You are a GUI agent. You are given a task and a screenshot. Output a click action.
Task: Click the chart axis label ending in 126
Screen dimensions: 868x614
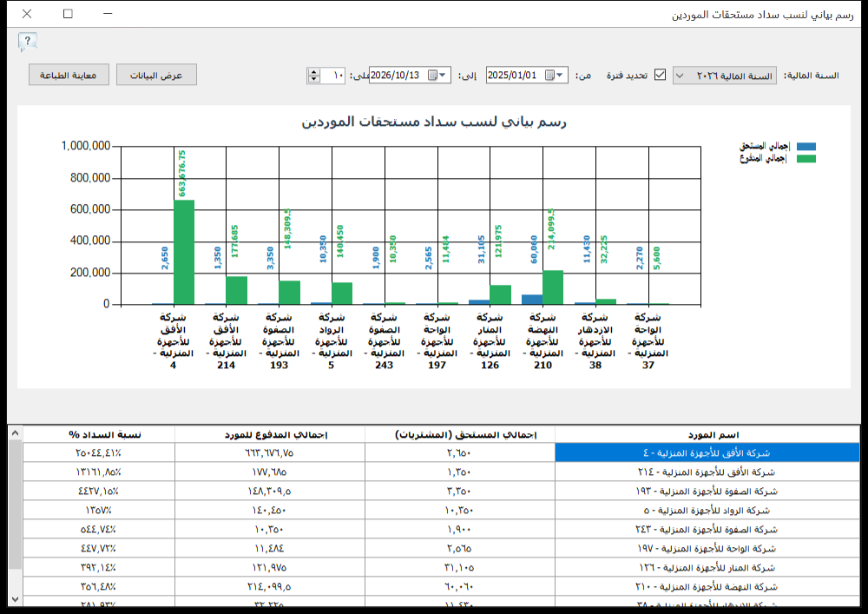click(490, 341)
